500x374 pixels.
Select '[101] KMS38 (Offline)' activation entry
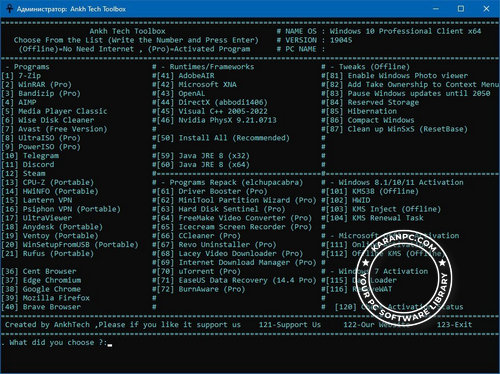click(x=372, y=191)
